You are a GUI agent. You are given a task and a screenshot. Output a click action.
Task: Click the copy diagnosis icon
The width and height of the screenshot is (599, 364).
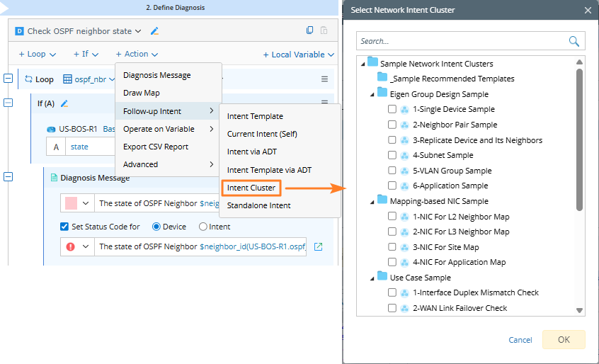pos(309,30)
